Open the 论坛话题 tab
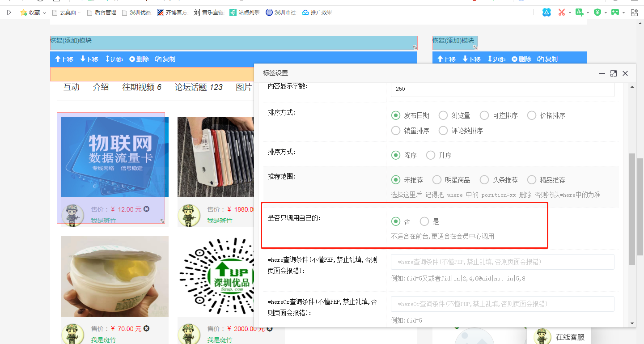Screen dimensions: 644x344 pyautogui.click(x=198, y=87)
